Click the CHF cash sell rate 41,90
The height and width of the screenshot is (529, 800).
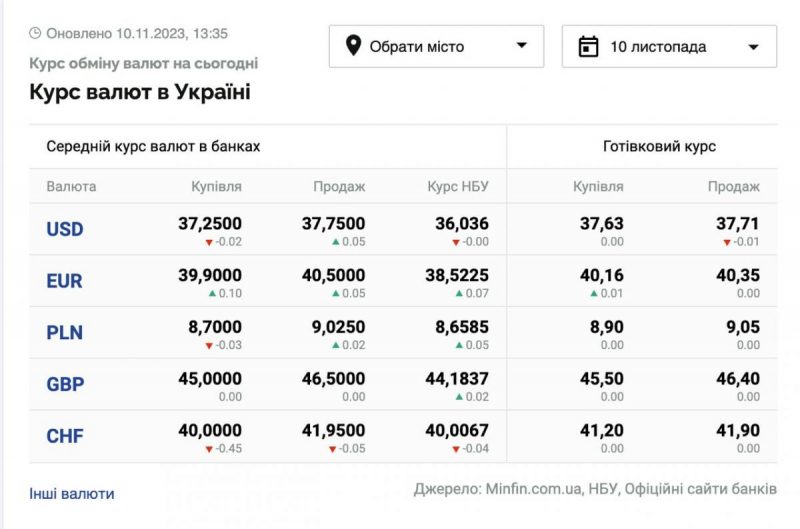tap(738, 432)
